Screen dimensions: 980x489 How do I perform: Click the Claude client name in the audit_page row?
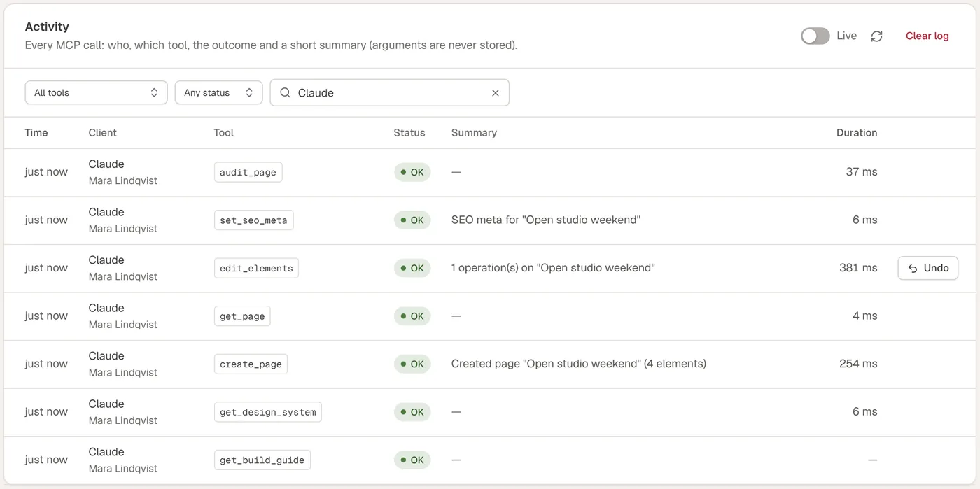(x=106, y=164)
